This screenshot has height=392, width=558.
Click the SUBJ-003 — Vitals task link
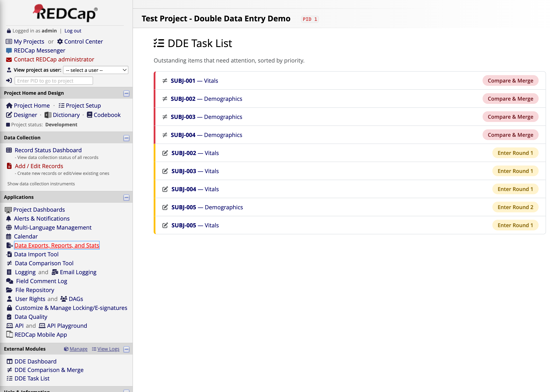pyautogui.click(x=195, y=171)
